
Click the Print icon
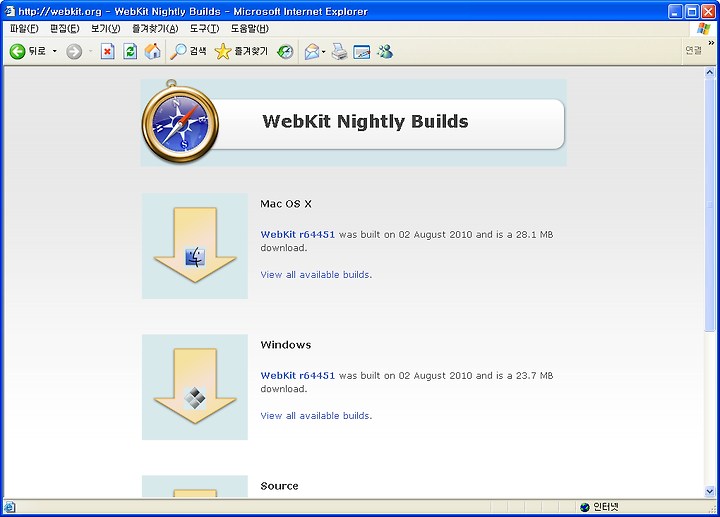point(339,51)
